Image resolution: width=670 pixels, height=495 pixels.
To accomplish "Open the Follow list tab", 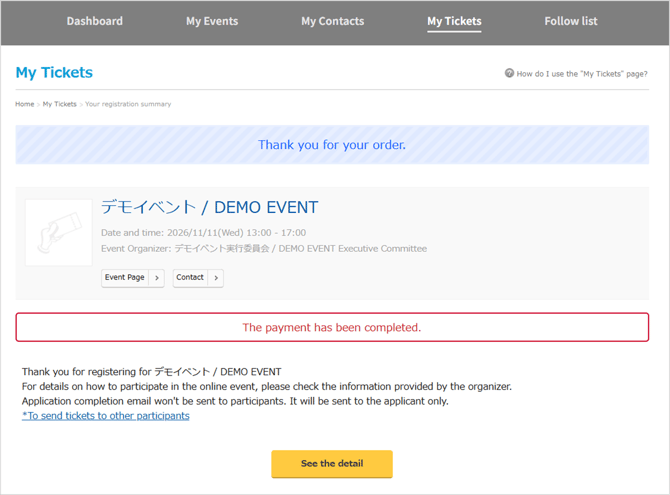I will (571, 21).
